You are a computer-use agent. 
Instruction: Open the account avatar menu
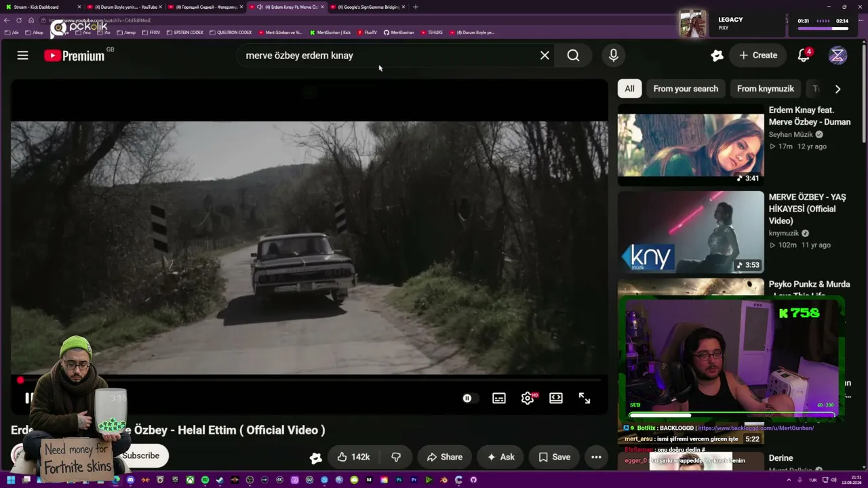pyautogui.click(x=837, y=56)
